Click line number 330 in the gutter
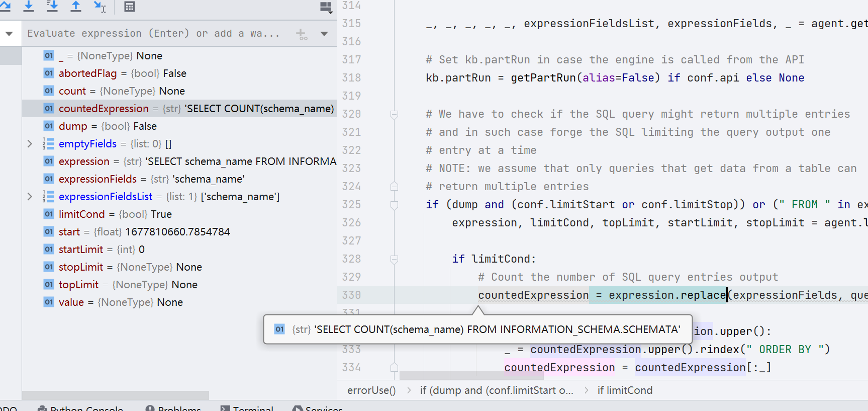 [x=351, y=295]
